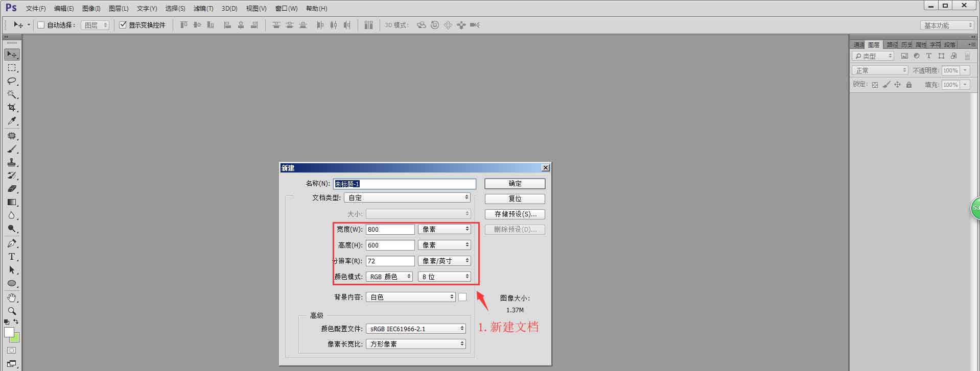Viewport: 980px width, 371px height.
Task: Select the Move tool
Action: 12,54
